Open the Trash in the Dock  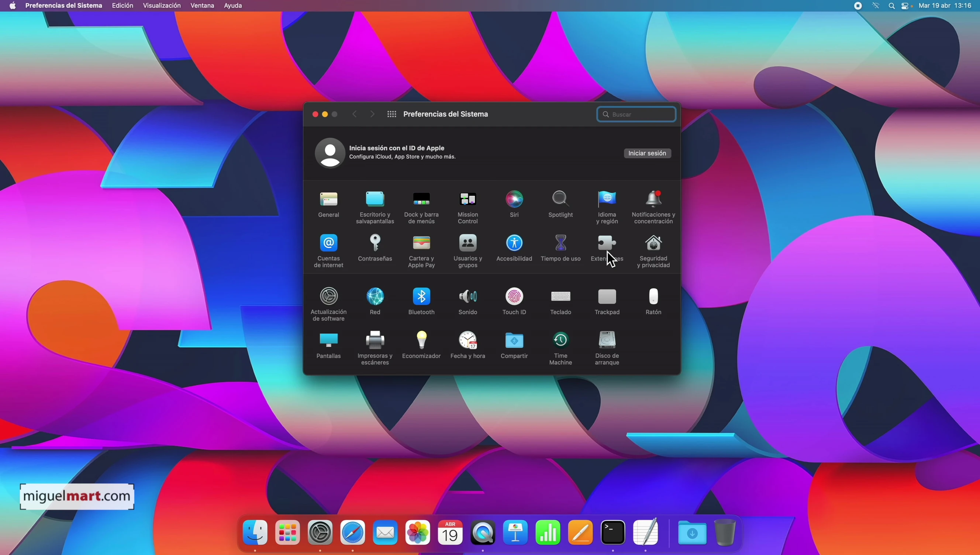pos(725,533)
